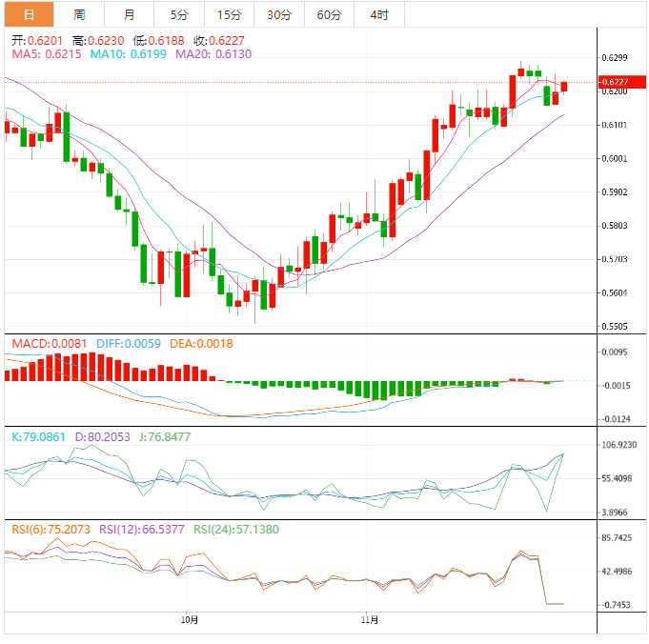
Task: Click the 11月 marker on time axis
Action: click(370, 620)
